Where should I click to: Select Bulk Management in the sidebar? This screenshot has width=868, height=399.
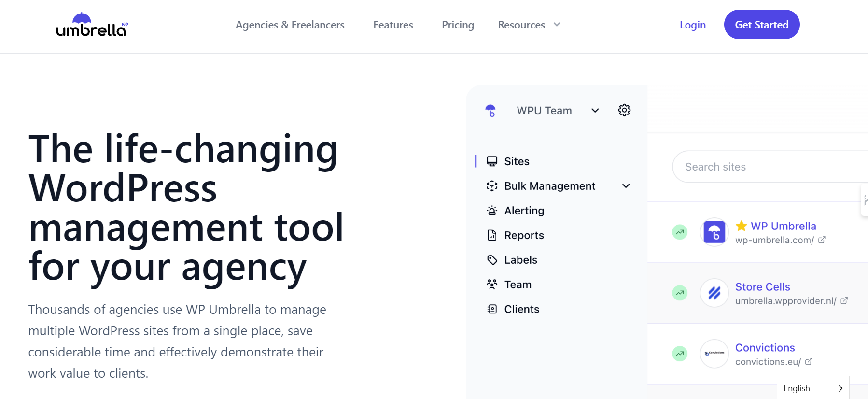click(550, 186)
